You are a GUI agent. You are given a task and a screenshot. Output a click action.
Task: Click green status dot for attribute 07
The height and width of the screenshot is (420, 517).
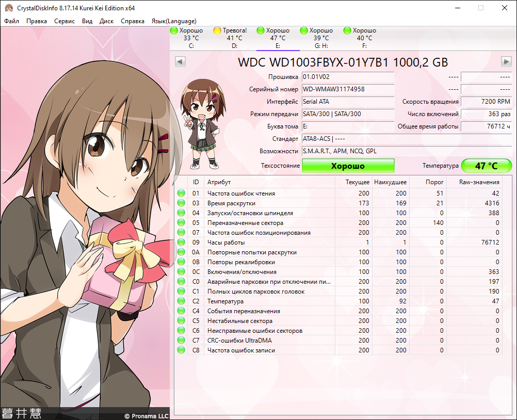point(181,232)
